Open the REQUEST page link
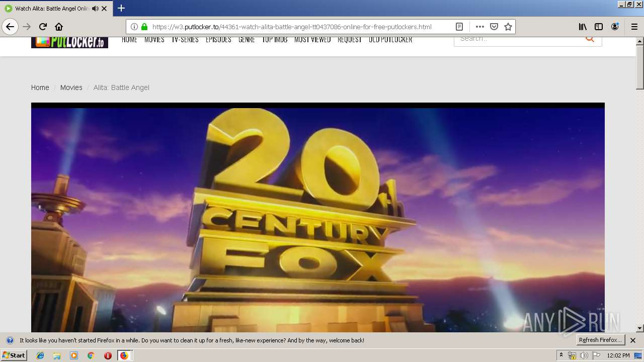 coord(350,40)
